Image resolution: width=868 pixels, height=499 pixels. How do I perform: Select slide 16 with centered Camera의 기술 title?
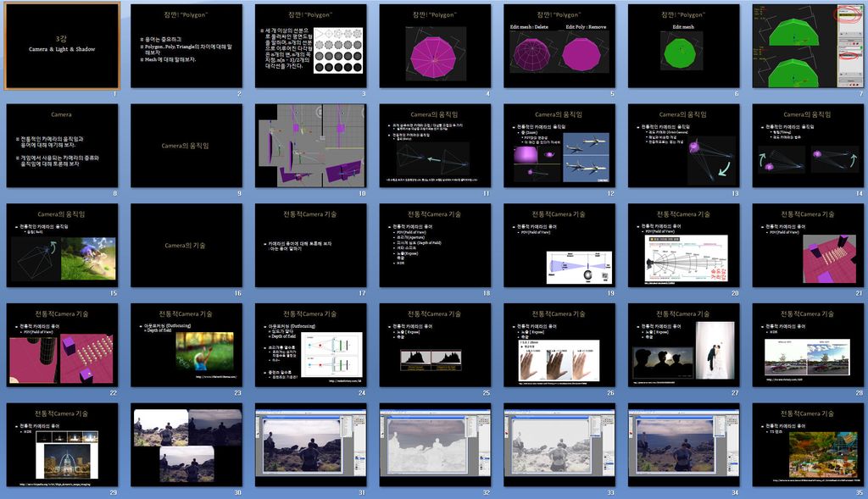click(x=186, y=245)
